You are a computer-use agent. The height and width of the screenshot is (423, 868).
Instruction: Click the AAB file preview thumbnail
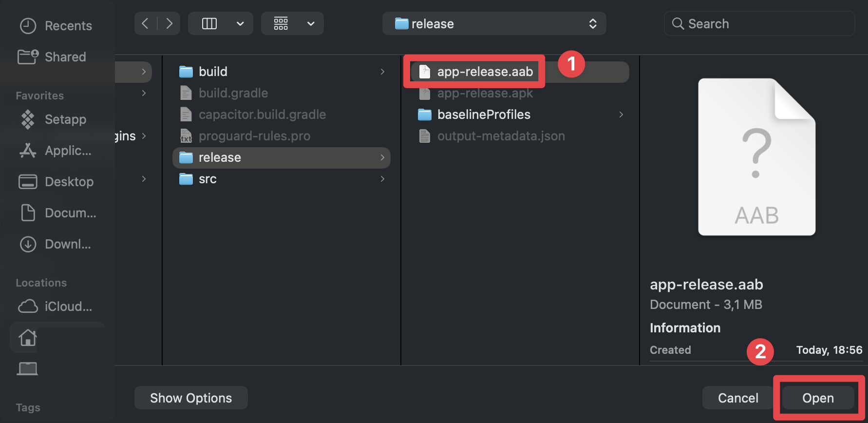(x=756, y=157)
